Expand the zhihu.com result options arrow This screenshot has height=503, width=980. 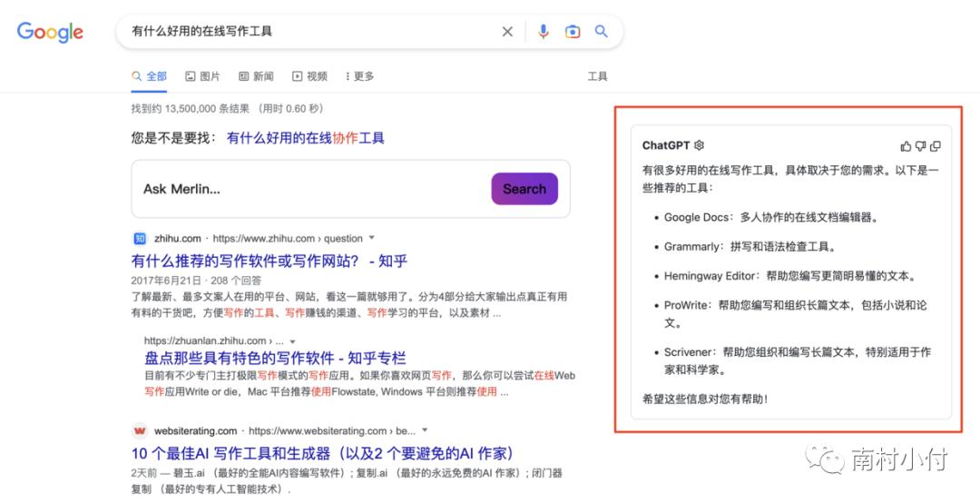[x=371, y=238]
